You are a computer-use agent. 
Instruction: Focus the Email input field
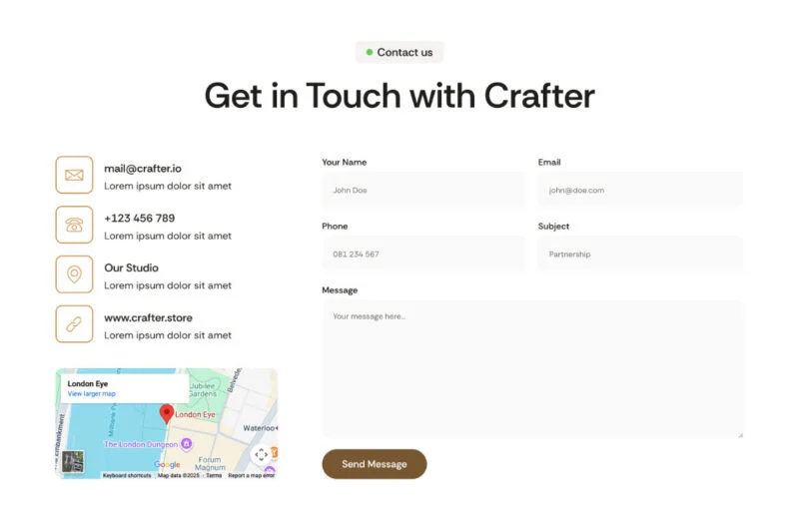(x=640, y=190)
